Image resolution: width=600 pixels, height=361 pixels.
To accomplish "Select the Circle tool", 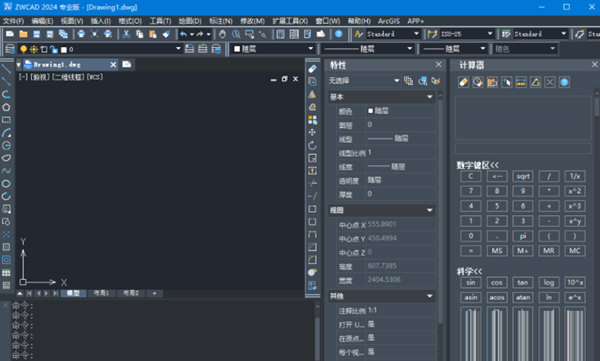I will (x=6, y=145).
